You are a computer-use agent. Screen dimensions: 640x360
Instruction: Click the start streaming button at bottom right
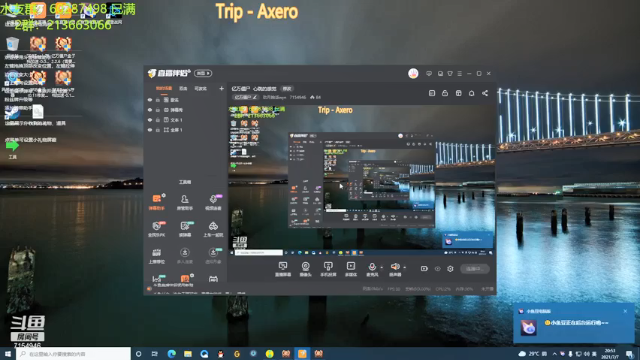(475, 269)
